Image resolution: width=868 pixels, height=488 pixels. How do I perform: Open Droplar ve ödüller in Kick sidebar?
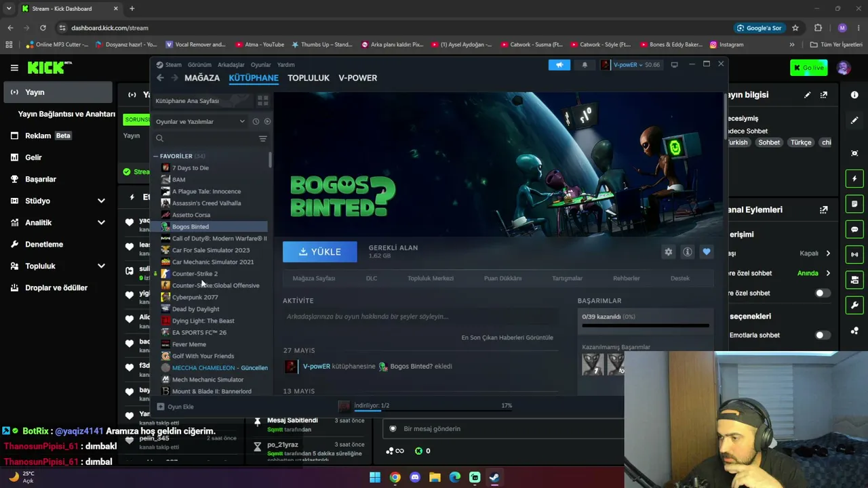pyautogui.click(x=56, y=287)
